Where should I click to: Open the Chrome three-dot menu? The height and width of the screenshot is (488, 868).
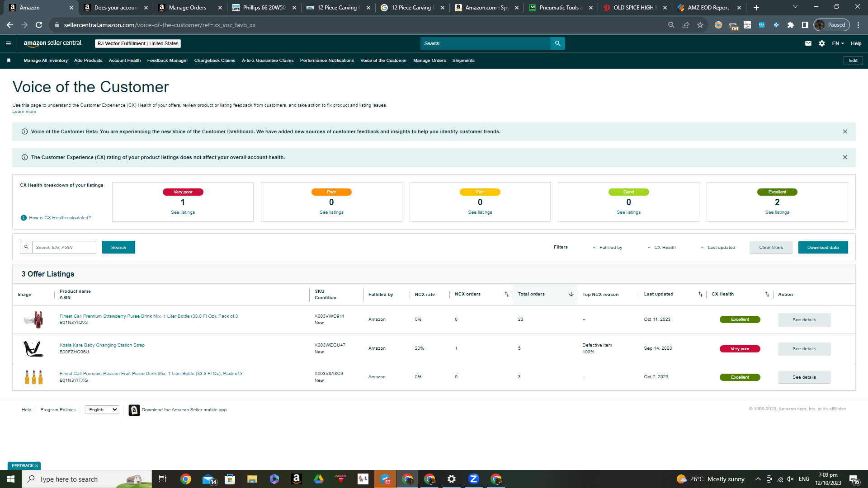pos(859,25)
